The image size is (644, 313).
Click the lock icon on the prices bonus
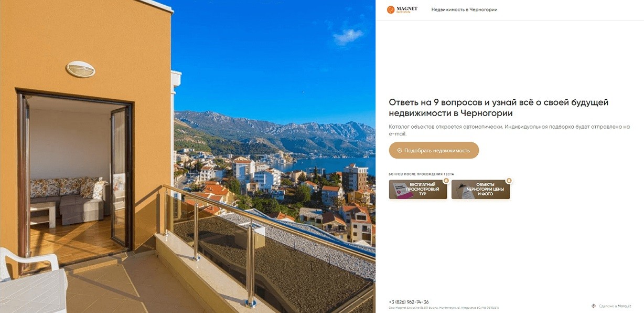[509, 181]
